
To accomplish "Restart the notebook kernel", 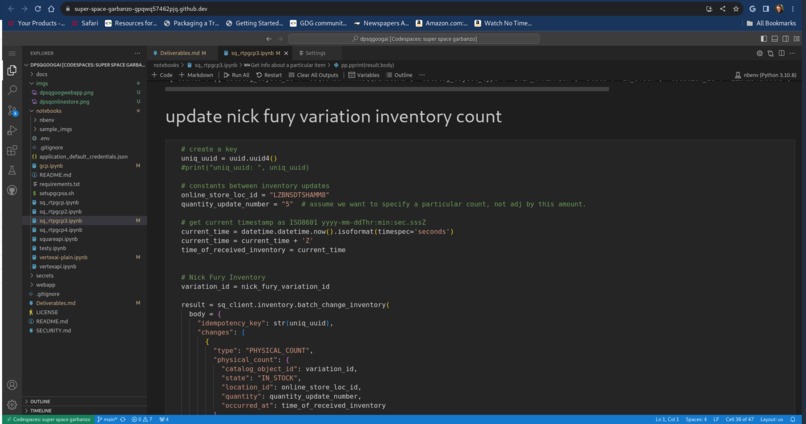I will (269, 75).
